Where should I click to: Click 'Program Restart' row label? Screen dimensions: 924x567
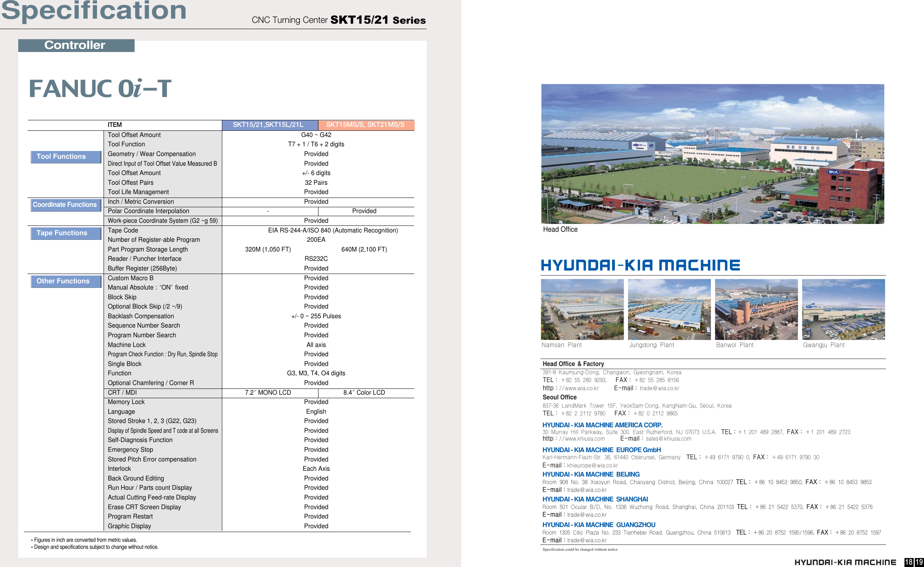point(130,517)
